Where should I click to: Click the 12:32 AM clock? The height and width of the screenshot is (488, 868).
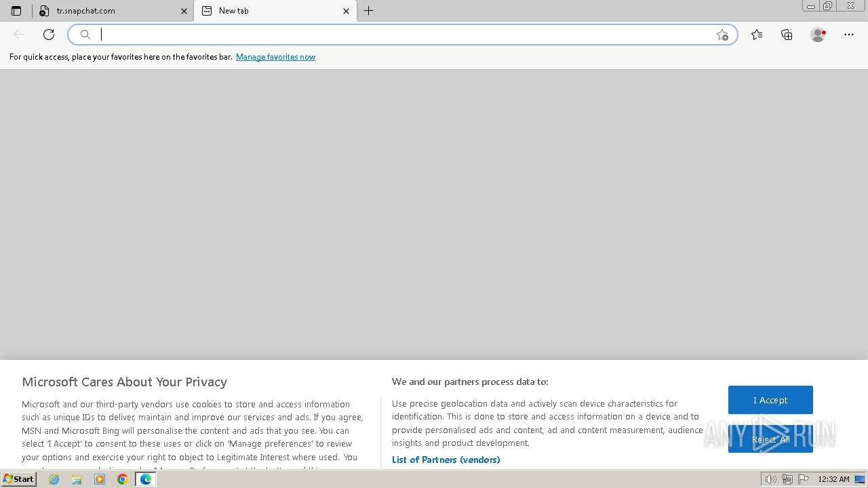tap(833, 479)
